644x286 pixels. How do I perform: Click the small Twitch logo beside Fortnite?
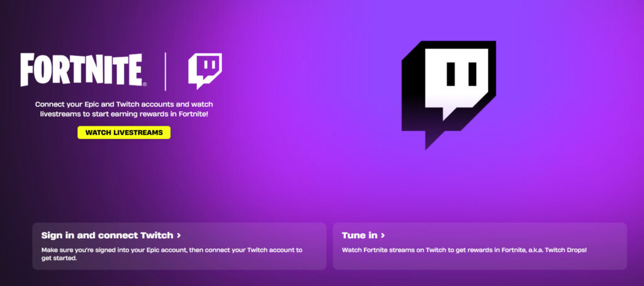pos(205,70)
